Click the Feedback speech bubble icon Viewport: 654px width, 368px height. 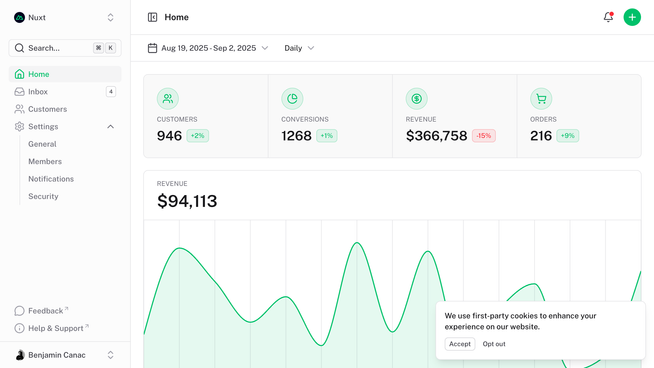[x=19, y=311]
